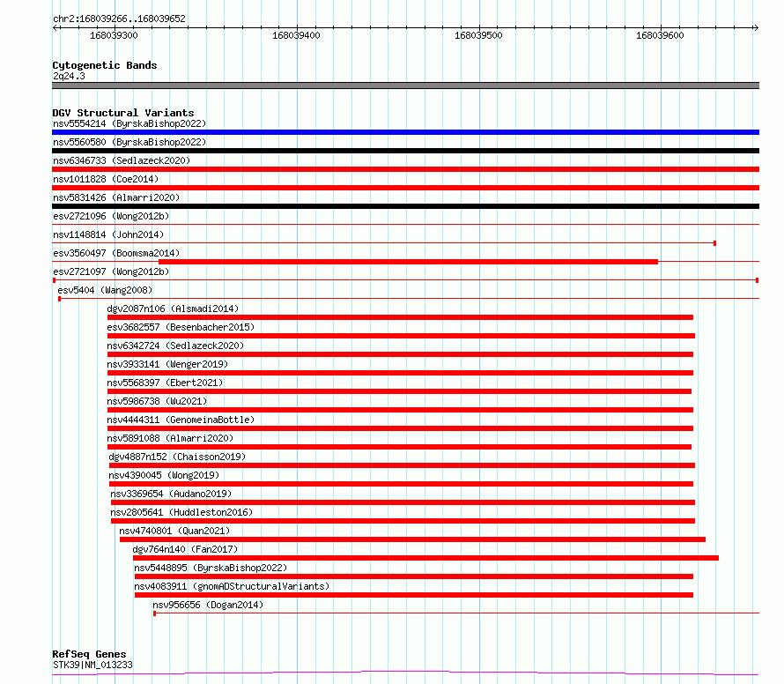Click esv2721096 (Wong2012b) variant label
Image resolution: width=784 pixels, height=684 pixels.
click(111, 216)
